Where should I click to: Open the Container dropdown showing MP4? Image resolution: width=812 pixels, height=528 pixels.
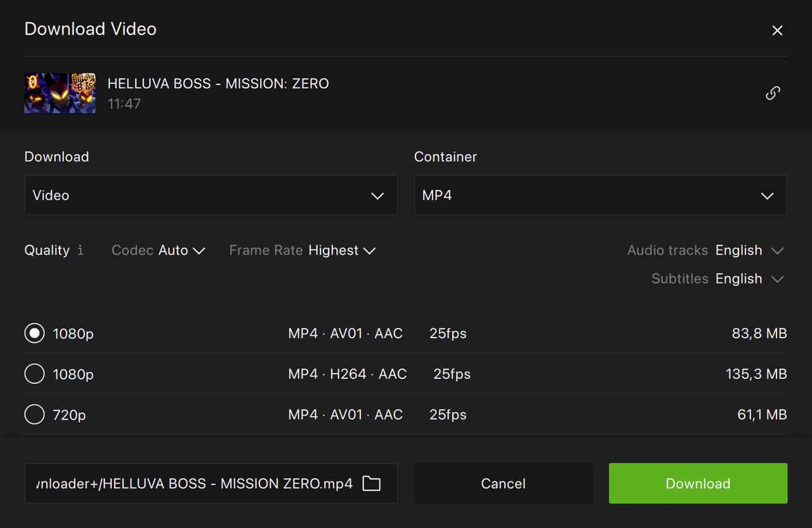coord(600,195)
